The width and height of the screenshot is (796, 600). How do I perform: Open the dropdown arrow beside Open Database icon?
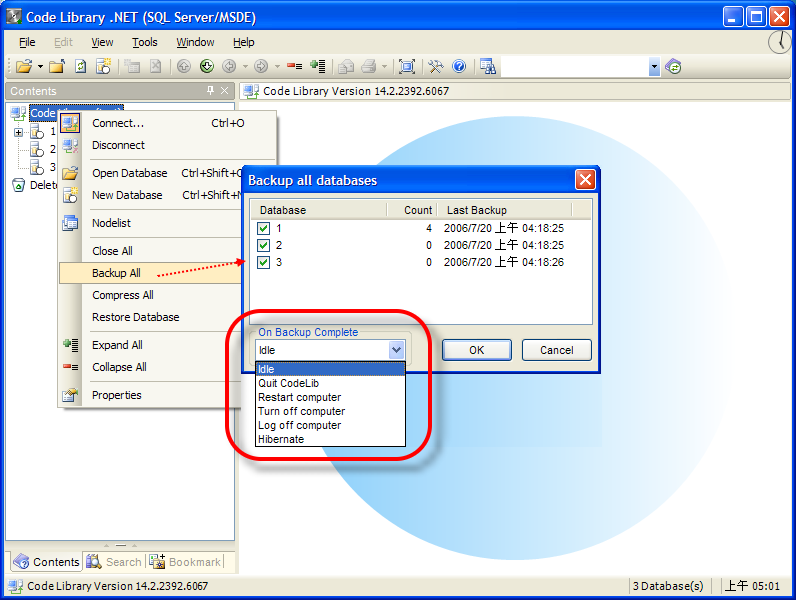(x=40, y=66)
